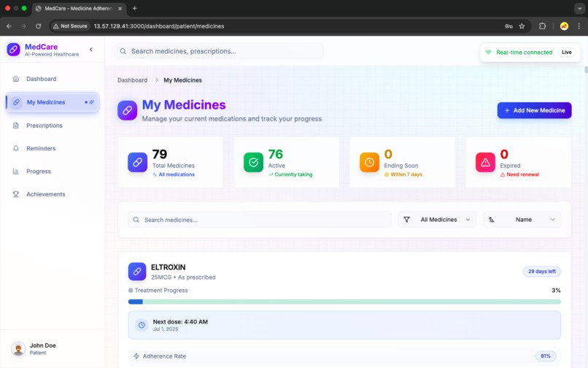Click the Currently taking label
The width and height of the screenshot is (588, 368).
click(x=293, y=175)
